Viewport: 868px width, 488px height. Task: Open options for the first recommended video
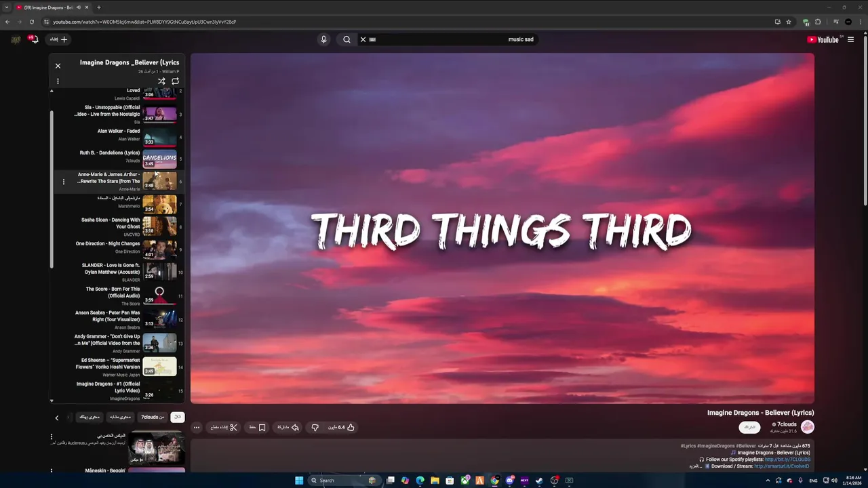click(52, 437)
